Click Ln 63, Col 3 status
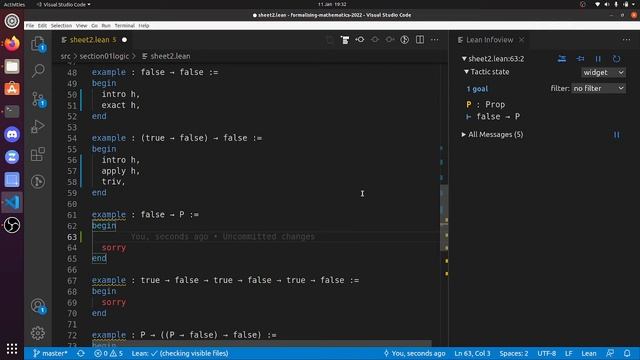The image size is (640, 360). pos(472,353)
